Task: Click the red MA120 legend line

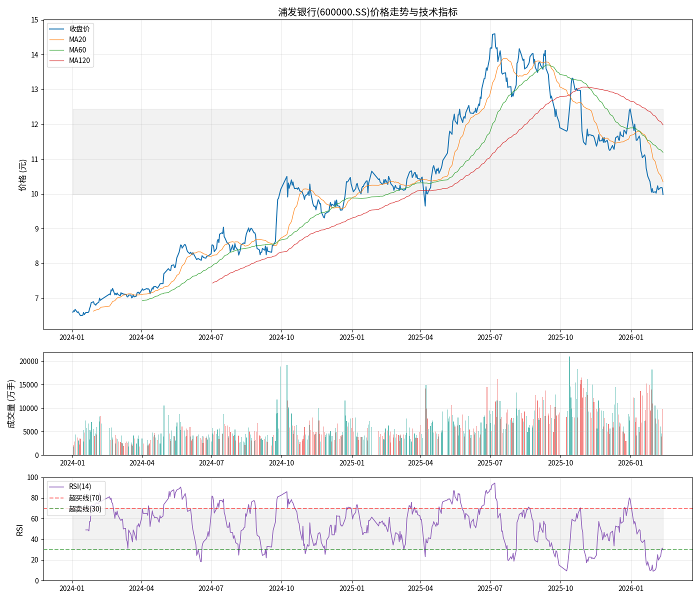Action: [57, 60]
